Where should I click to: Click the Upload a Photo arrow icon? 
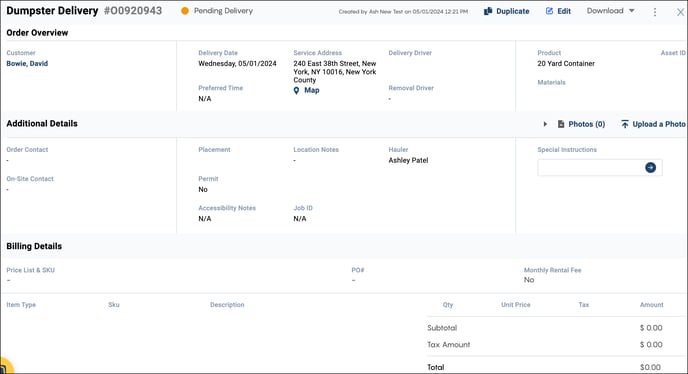tap(625, 124)
